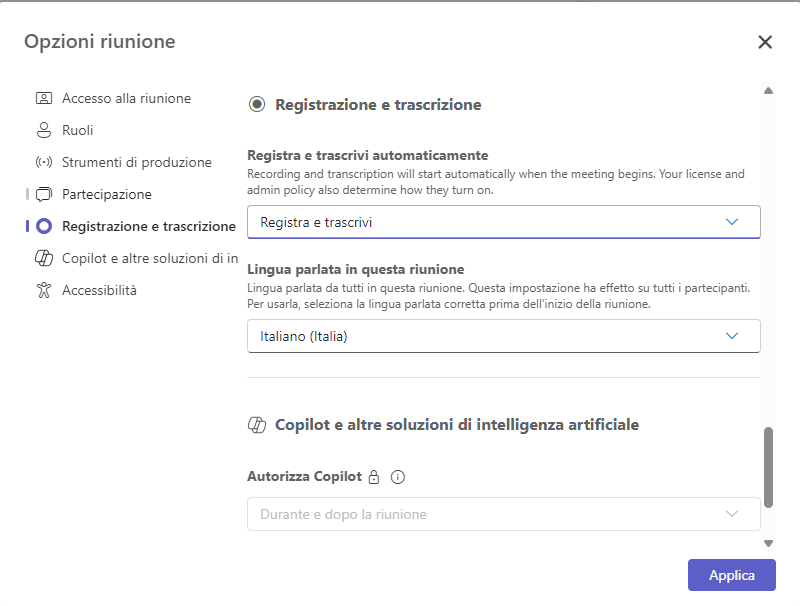Click the Copilot icon next to section heading
The width and height of the screenshot is (800, 606).
pos(257,424)
